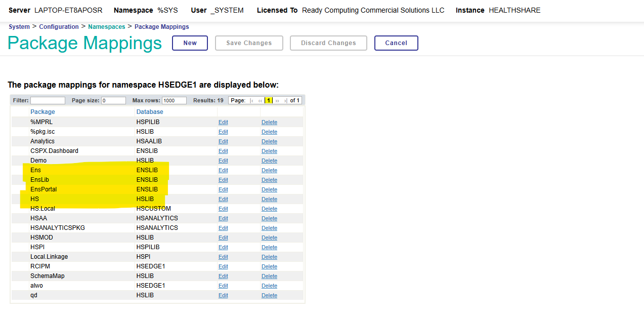644x315 pixels.
Task: Go to Namespaces breadcrumb link
Action: tap(106, 27)
